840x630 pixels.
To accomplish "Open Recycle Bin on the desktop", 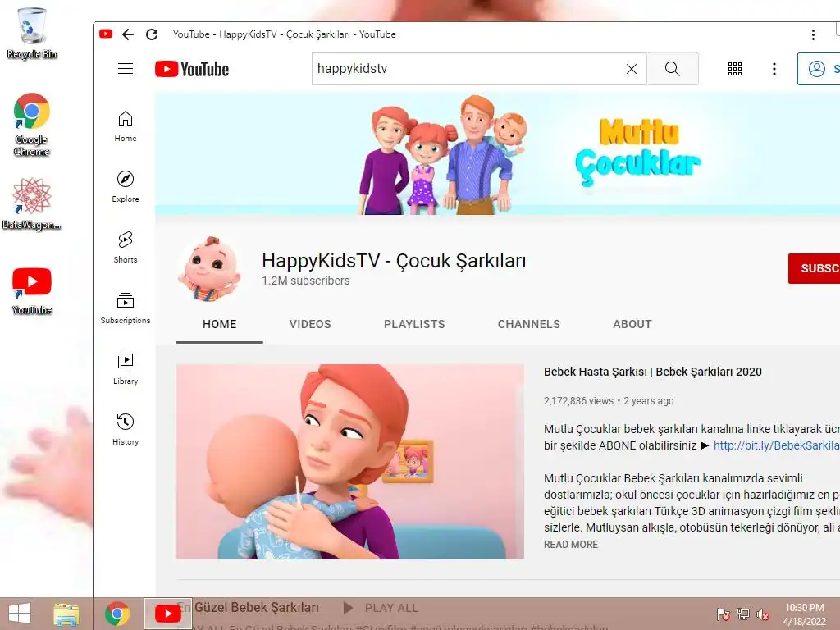I will [x=32, y=33].
